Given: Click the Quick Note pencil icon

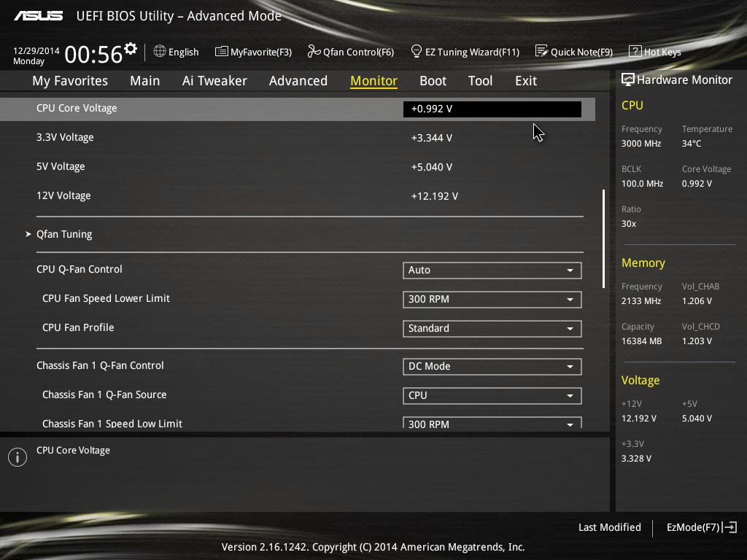Looking at the screenshot, I should 542,51.
